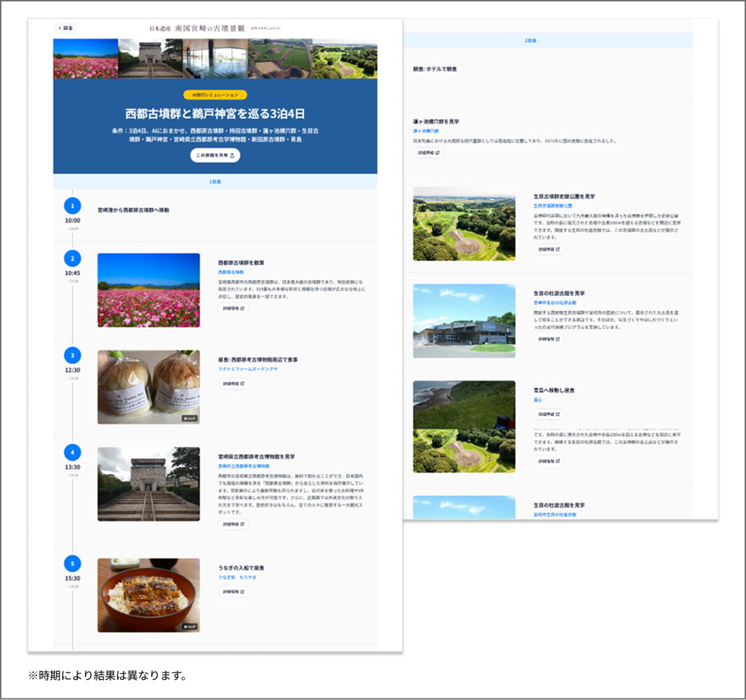Open 詳細情報 for 宮崎県立西都原考古博物館を見学
Image resolution: width=746 pixels, height=700 pixels.
pyautogui.click(x=233, y=524)
